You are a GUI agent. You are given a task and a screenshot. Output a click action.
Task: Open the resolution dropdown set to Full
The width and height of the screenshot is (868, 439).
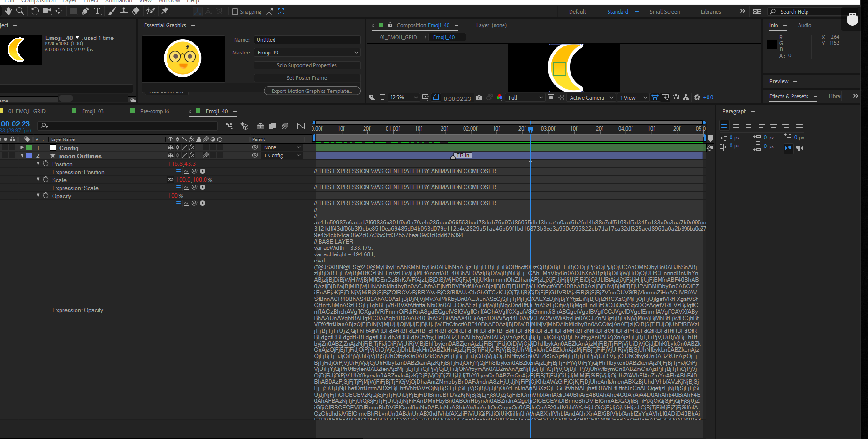pyautogui.click(x=525, y=98)
